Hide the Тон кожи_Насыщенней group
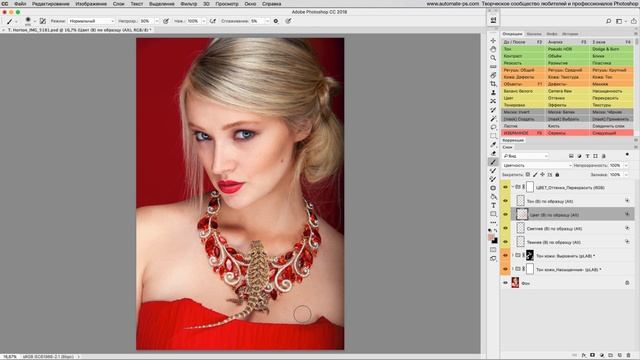This screenshot has height=360, width=640. (505, 269)
